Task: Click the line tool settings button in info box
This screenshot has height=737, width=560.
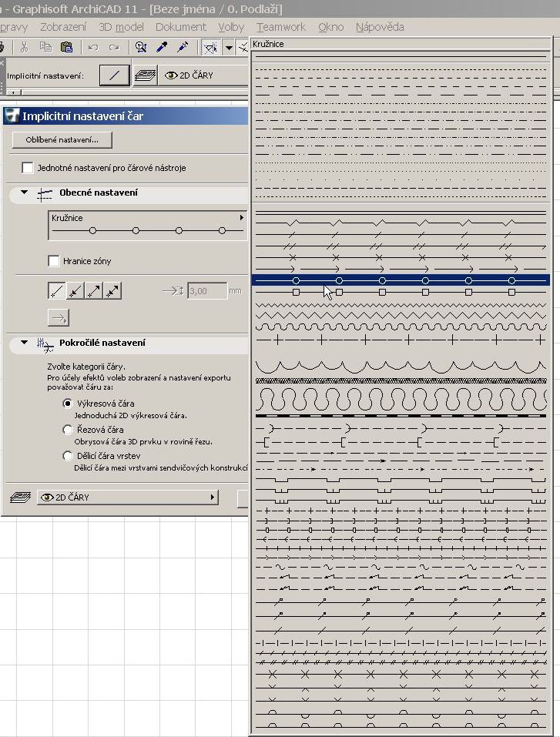Action: pyautogui.click(x=114, y=75)
